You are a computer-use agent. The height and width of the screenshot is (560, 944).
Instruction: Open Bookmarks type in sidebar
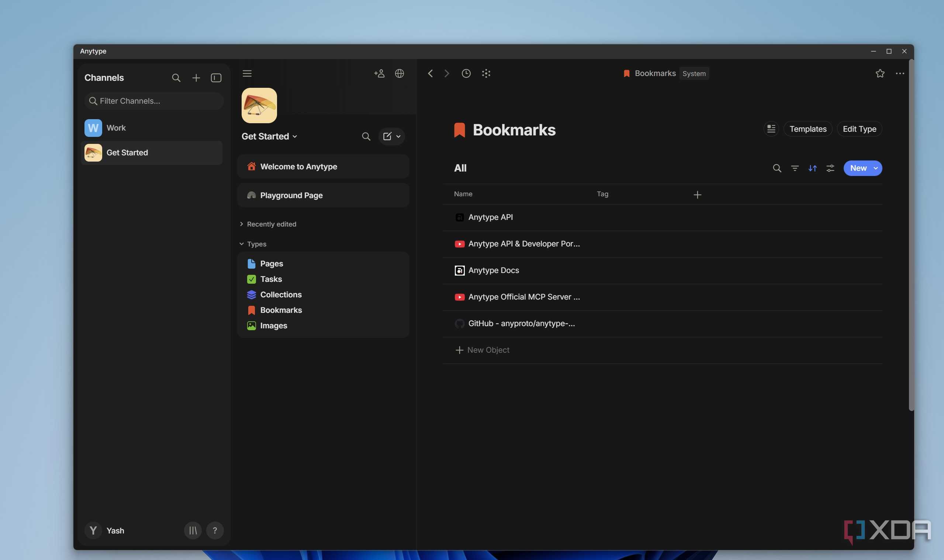tap(323, 310)
